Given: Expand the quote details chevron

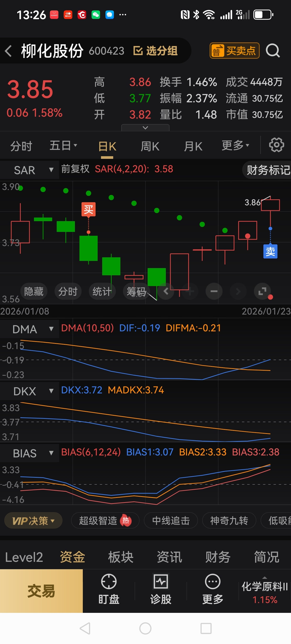Looking at the screenshot, I should coord(145,128).
